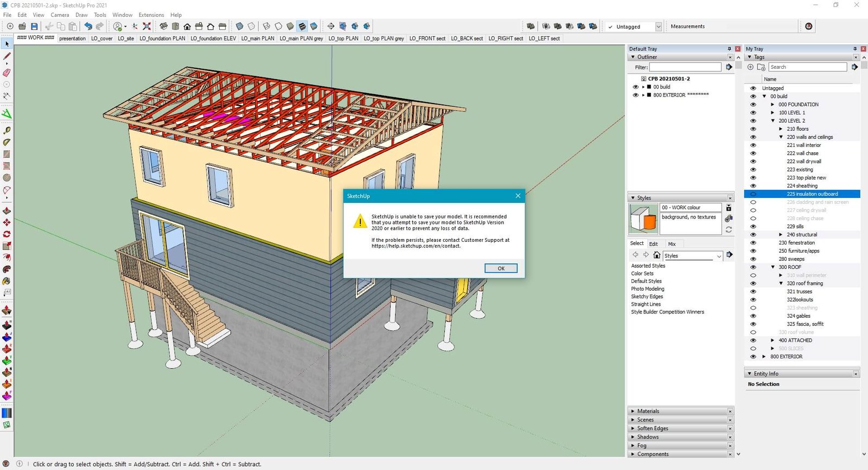868x470 pixels.
Task: Click the Tags Search field
Action: tap(807, 67)
